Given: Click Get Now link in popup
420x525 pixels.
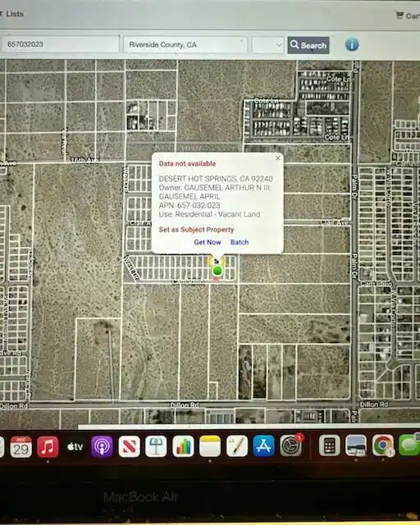Looking at the screenshot, I should (208, 242).
